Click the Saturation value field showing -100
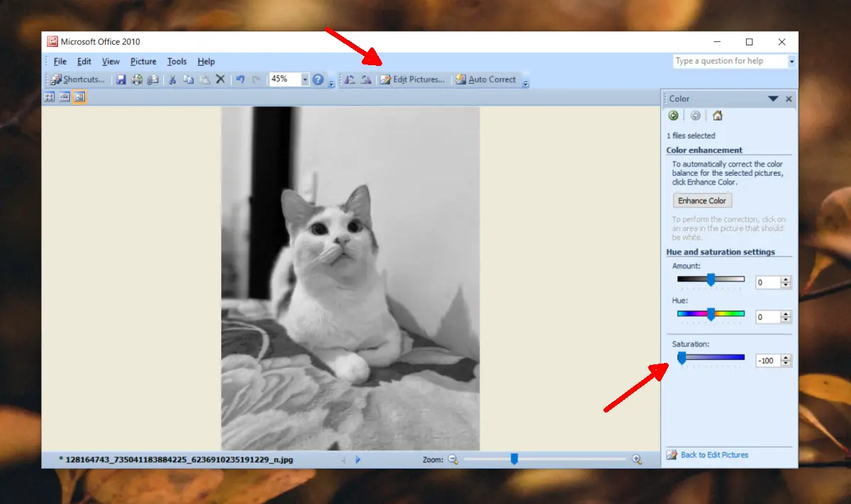Image resolution: width=851 pixels, height=504 pixels. tap(768, 361)
